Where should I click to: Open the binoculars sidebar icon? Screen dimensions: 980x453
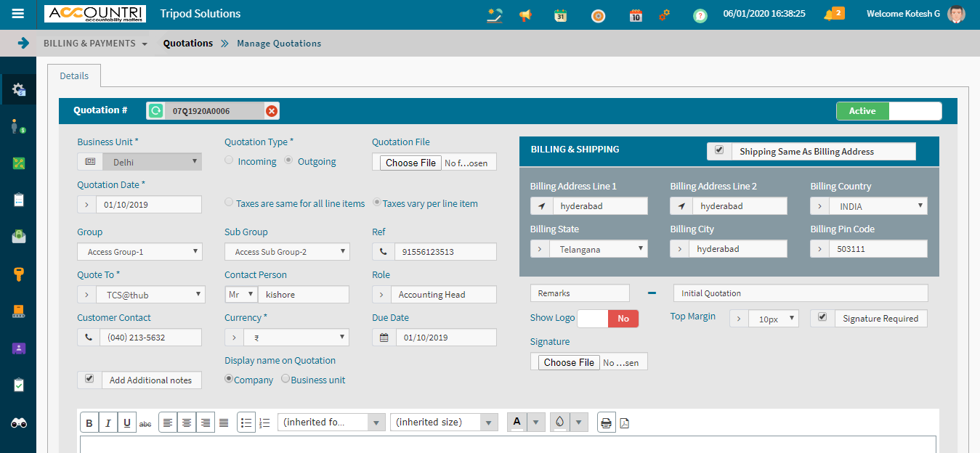click(19, 423)
